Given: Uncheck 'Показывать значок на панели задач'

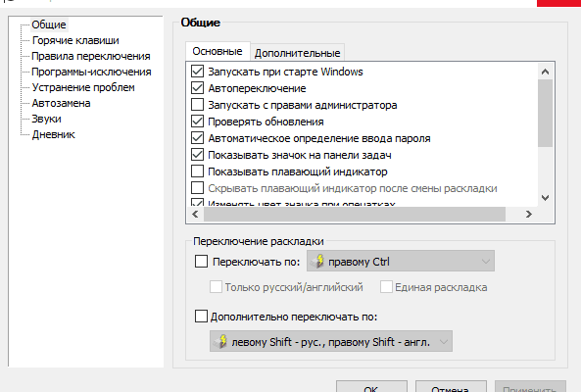Looking at the screenshot, I should tap(197, 155).
